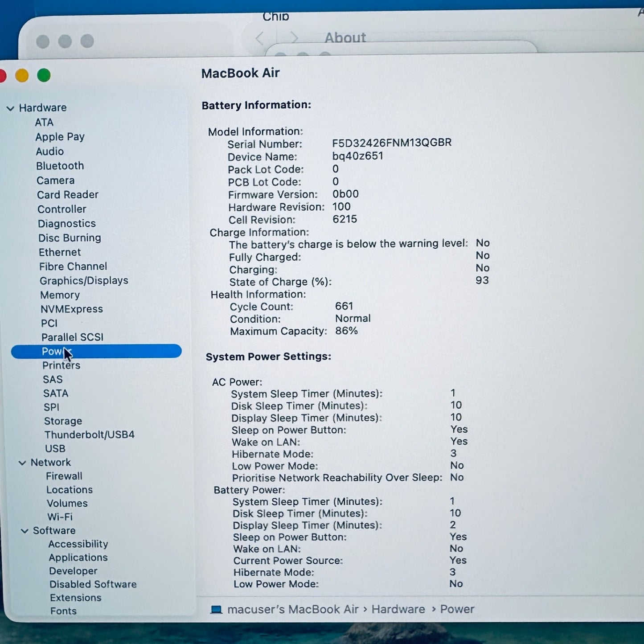The image size is (644, 644).
Task: Click the MacBook icon in the breadcrumb bar
Action: coord(217,609)
